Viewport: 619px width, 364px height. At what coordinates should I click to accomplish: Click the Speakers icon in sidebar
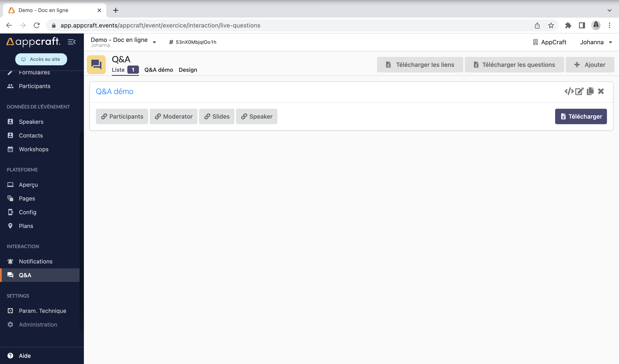tap(11, 121)
